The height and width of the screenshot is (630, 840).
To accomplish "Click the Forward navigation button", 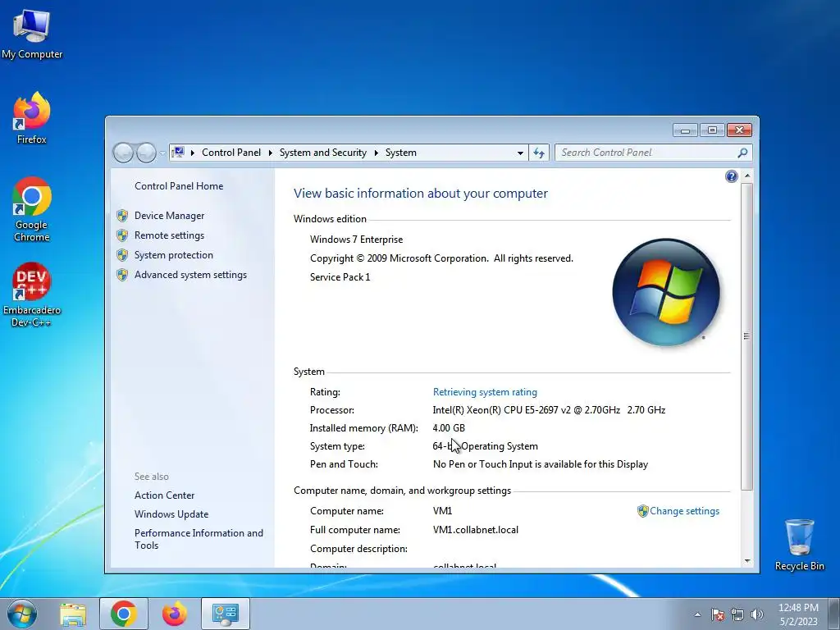I will click(146, 153).
